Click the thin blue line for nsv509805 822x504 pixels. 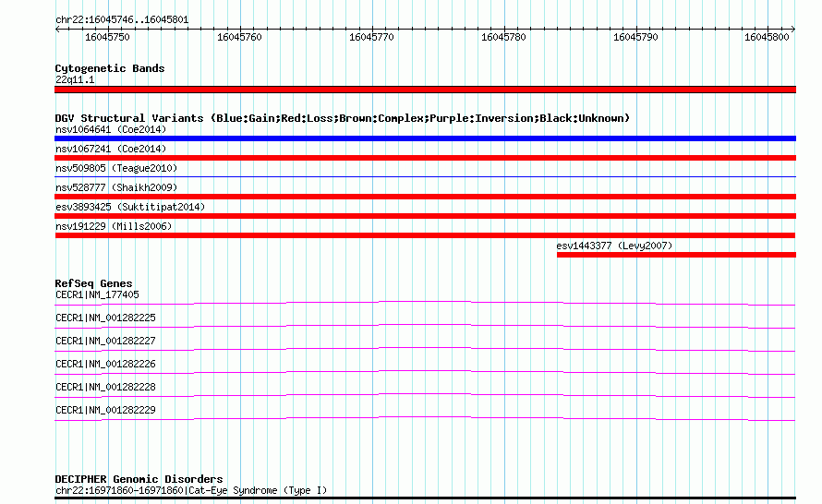click(x=425, y=177)
